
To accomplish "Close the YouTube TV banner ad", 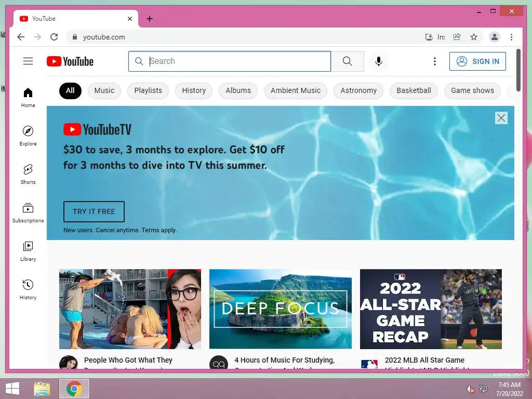I will tap(501, 118).
